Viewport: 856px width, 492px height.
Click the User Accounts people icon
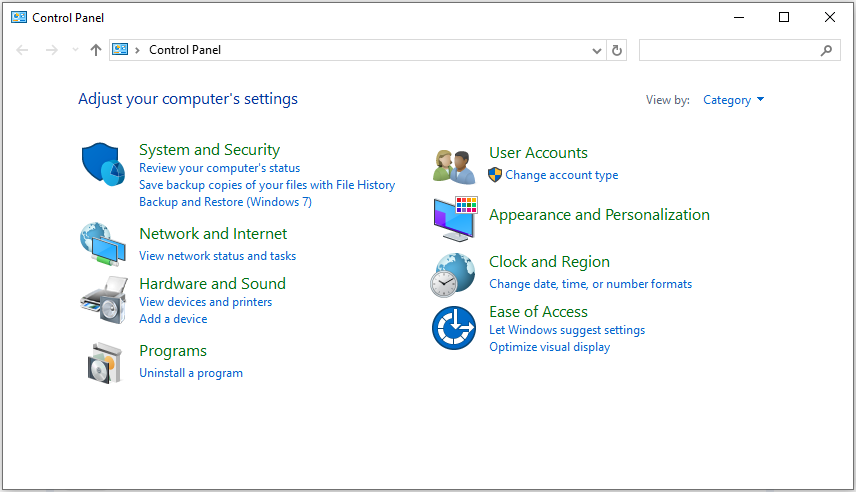[453, 165]
